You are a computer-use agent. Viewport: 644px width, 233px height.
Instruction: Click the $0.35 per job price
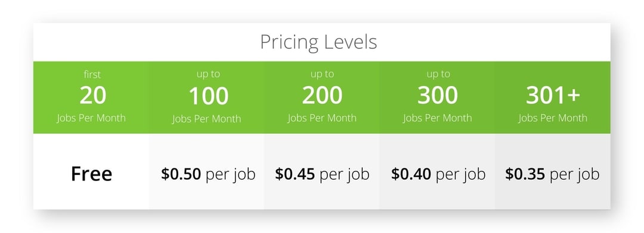[552, 174]
